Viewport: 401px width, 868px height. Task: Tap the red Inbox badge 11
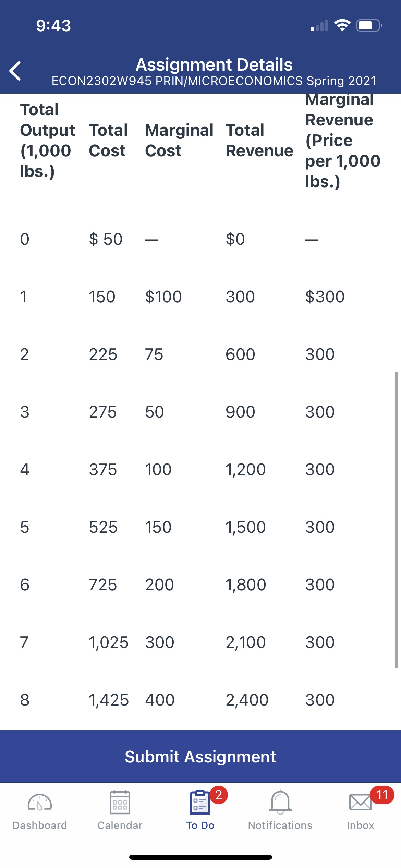click(382, 795)
